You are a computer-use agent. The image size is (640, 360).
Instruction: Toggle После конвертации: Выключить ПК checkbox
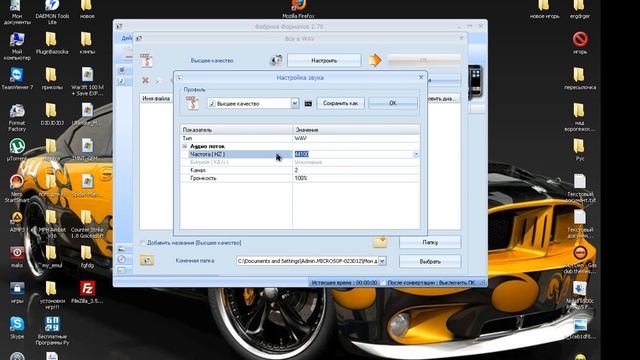pyautogui.click(x=383, y=282)
